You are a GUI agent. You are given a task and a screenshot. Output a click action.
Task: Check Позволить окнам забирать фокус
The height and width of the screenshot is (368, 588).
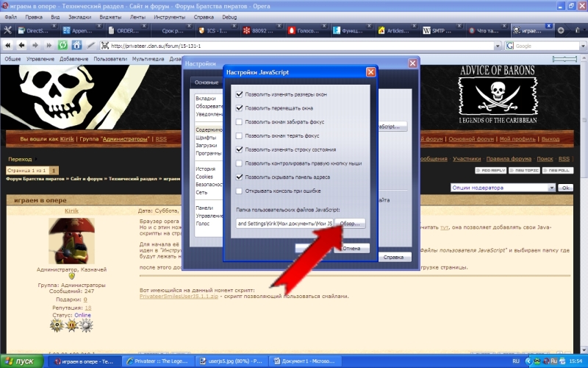239,121
